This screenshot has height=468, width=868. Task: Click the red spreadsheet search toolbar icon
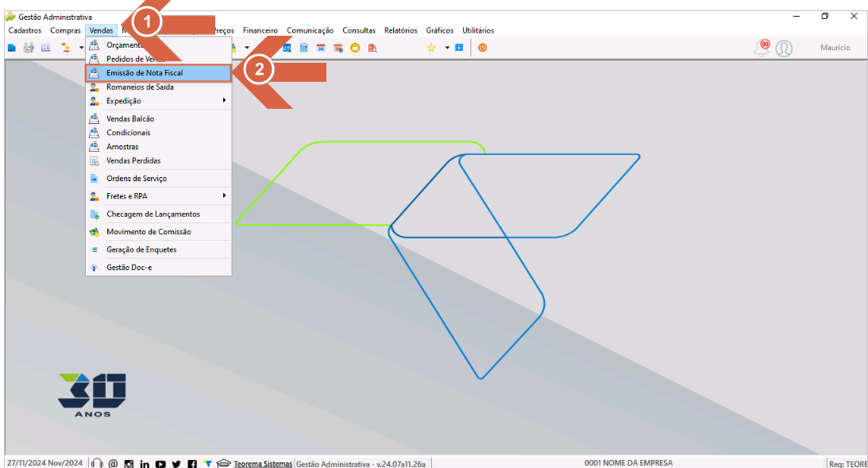372,48
